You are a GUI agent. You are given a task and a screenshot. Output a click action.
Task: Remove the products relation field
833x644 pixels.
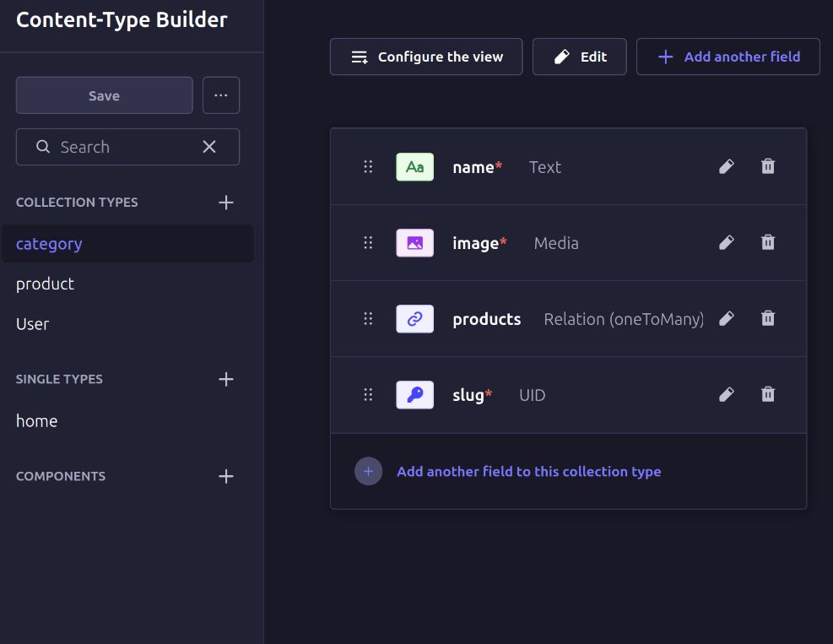[x=767, y=318]
